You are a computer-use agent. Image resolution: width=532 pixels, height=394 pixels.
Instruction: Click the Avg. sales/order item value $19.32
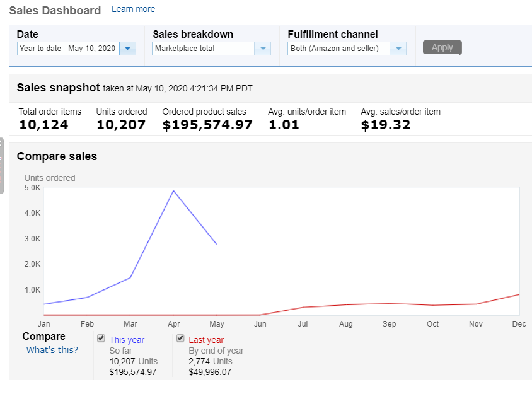[385, 125]
